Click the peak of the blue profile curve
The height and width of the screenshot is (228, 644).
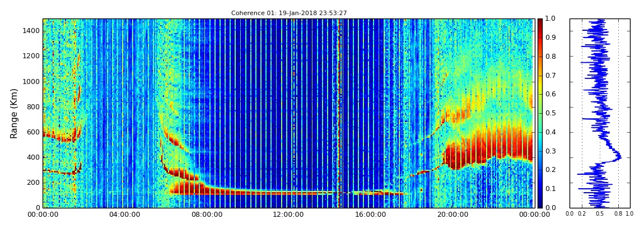[620, 157]
